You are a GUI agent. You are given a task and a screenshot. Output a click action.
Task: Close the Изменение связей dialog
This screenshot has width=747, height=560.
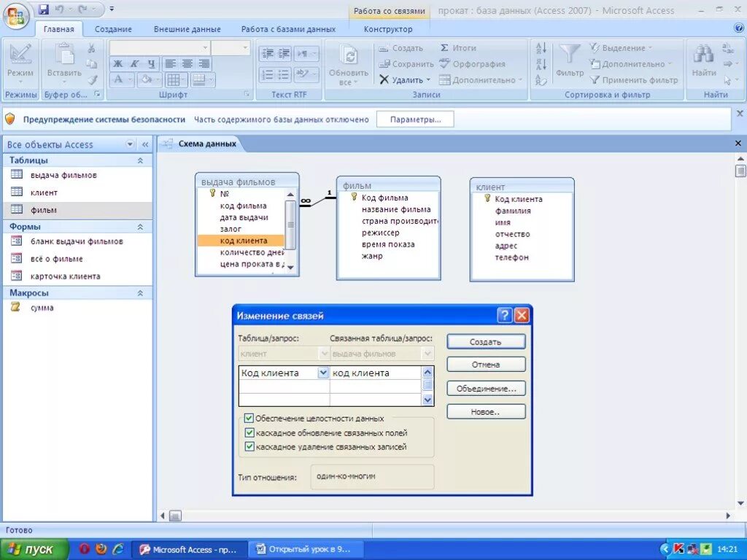522,315
